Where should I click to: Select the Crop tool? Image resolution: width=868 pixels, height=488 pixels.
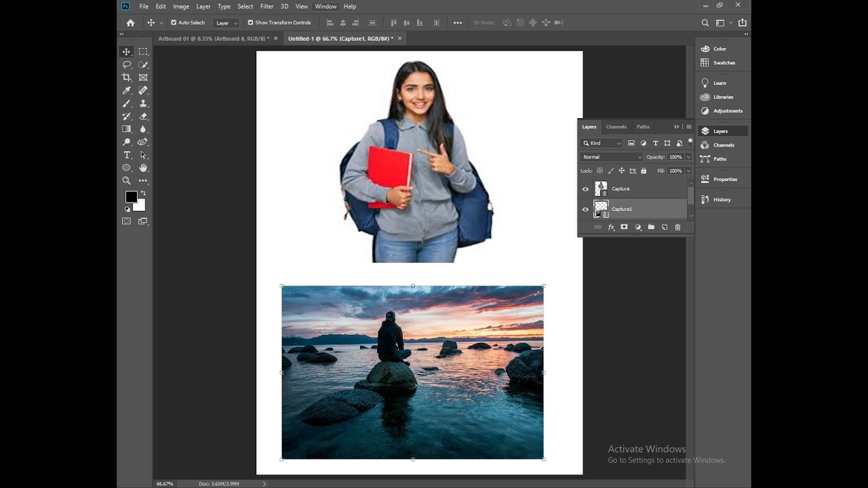click(x=127, y=77)
